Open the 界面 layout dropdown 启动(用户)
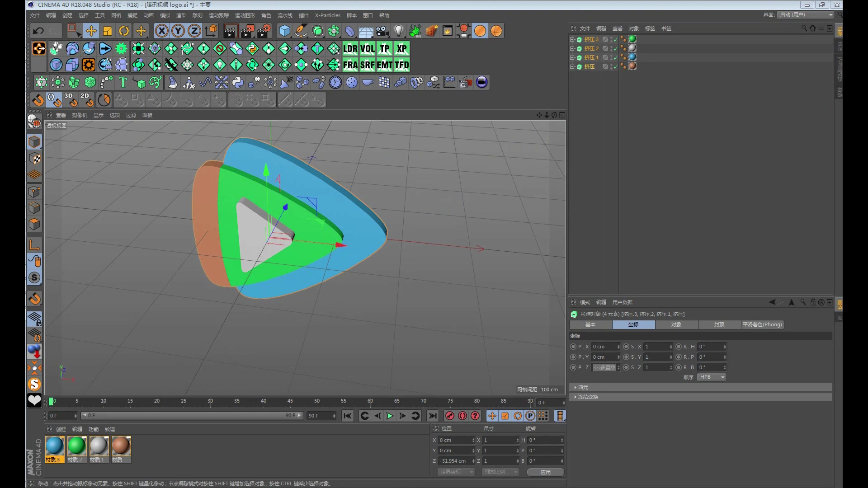This screenshot has height=488, width=868. 806,14
